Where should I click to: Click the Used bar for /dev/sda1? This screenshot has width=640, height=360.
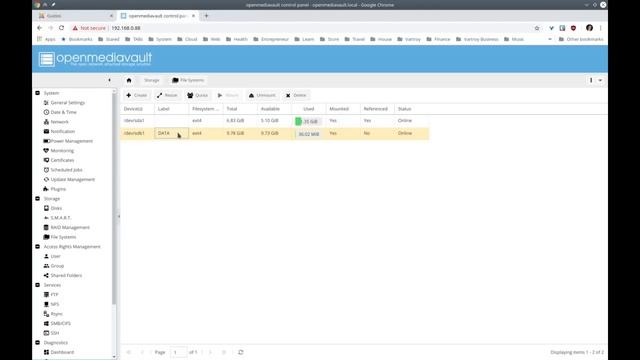pos(308,121)
